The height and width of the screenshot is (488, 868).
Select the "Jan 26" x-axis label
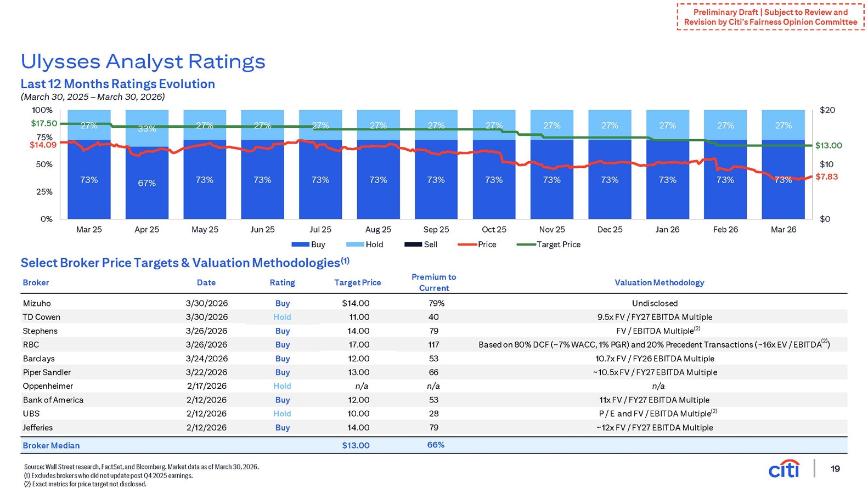(667, 230)
